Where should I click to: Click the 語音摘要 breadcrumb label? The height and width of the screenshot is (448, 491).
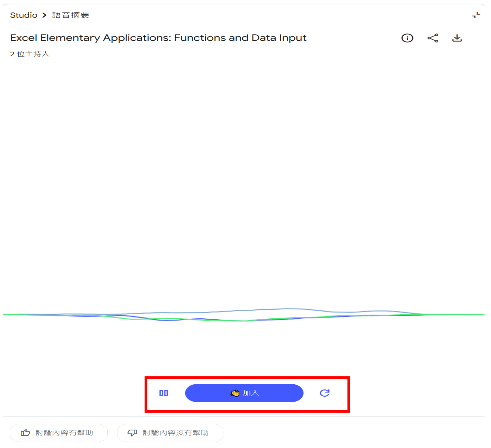coord(71,15)
